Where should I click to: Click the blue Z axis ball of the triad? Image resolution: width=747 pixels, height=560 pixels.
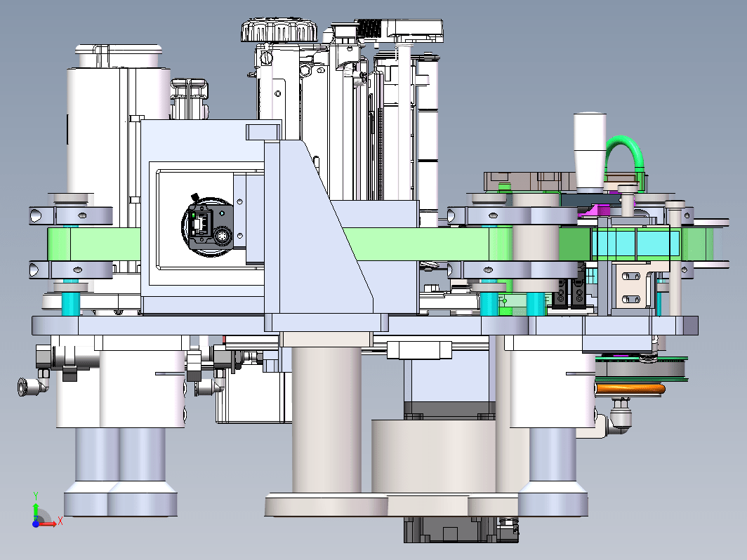36,524
